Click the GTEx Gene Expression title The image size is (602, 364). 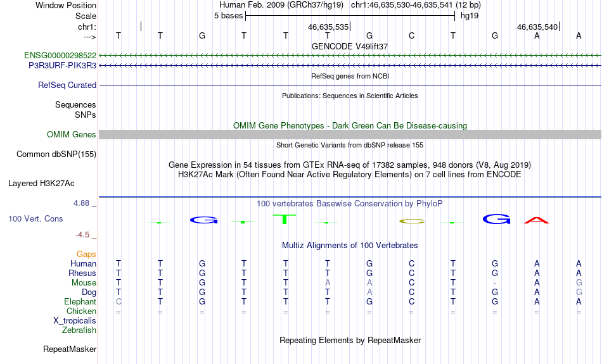350,165
